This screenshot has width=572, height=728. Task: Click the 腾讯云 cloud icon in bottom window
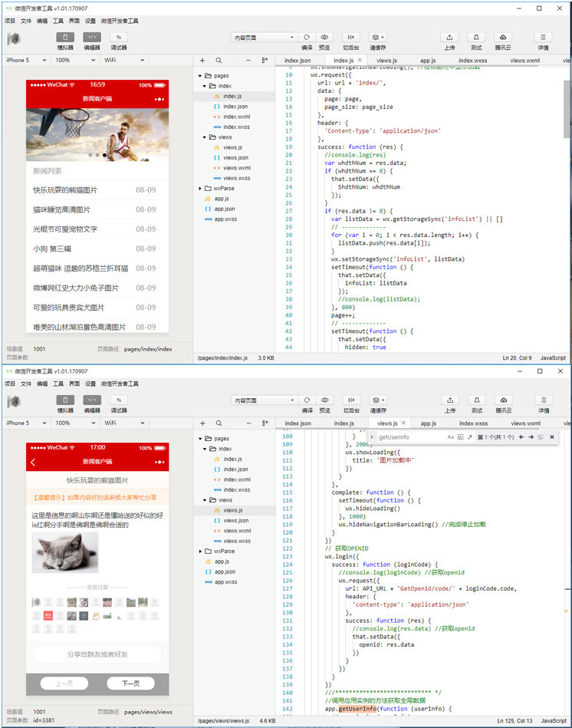tap(503, 400)
